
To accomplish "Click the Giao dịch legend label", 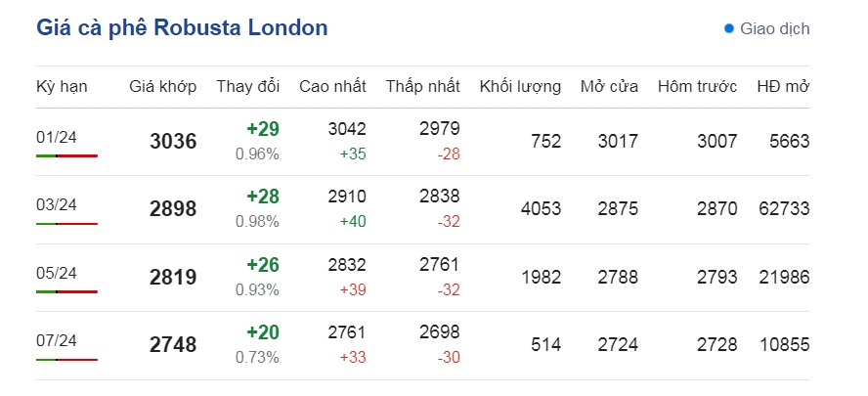I will 775,28.
